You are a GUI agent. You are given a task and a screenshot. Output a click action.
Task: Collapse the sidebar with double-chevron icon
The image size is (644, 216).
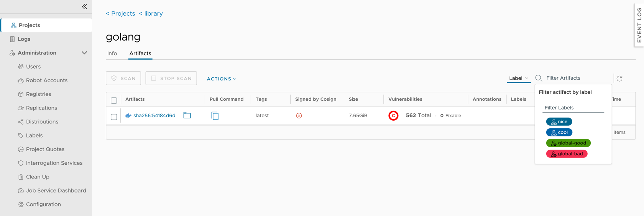point(84,7)
